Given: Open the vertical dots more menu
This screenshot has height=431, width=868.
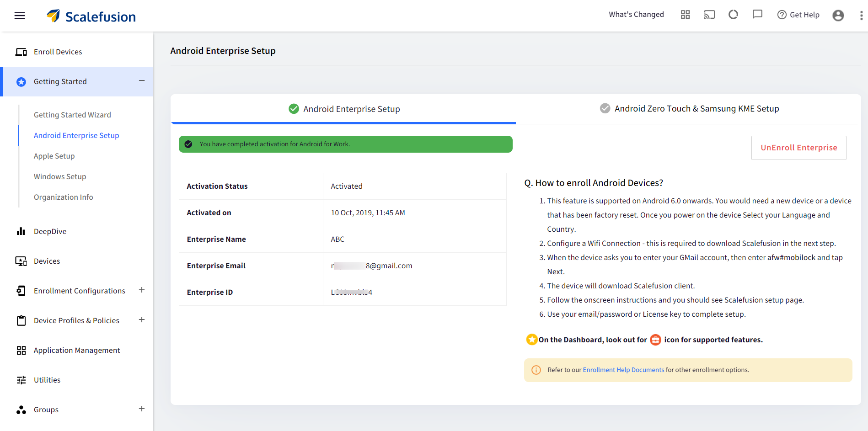Looking at the screenshot, I should tap(861, 16).
